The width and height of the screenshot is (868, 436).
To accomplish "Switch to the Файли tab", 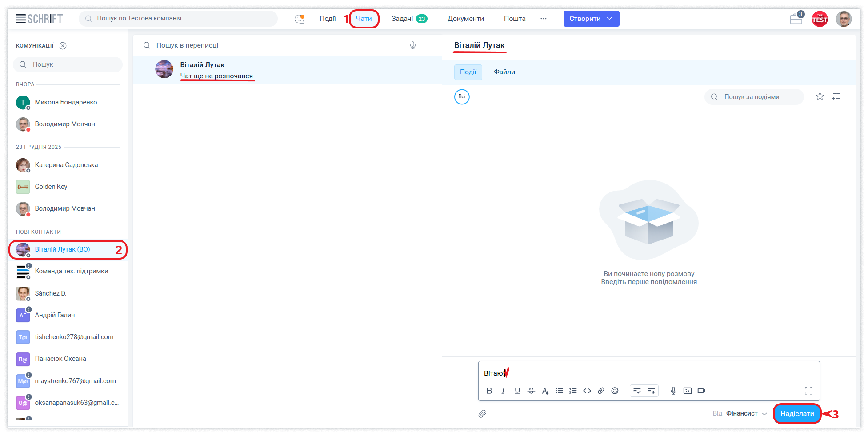I will coord(504,72).
